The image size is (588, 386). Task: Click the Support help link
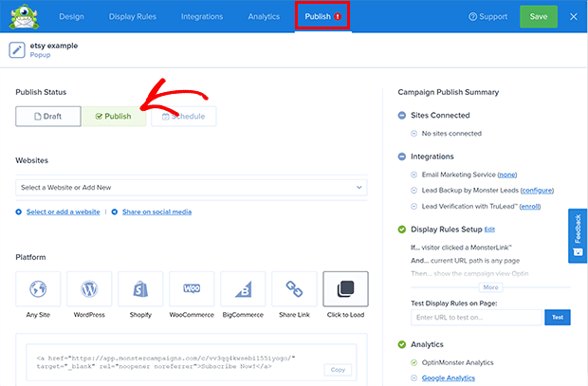coord(487,16)
